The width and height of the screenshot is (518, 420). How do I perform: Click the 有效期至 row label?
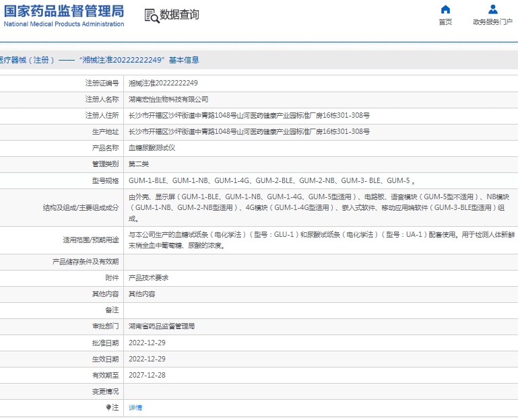click(x=105, y=375)
